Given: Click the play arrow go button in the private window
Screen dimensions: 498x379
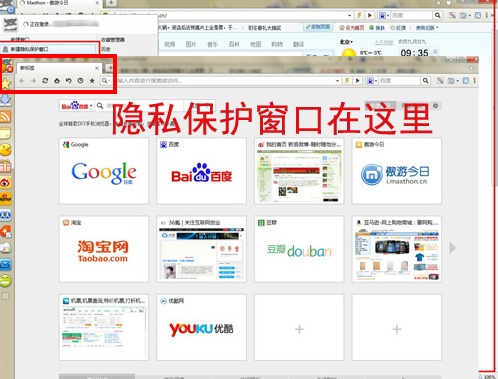Looking at the screenshot, I should coord(358,80).
